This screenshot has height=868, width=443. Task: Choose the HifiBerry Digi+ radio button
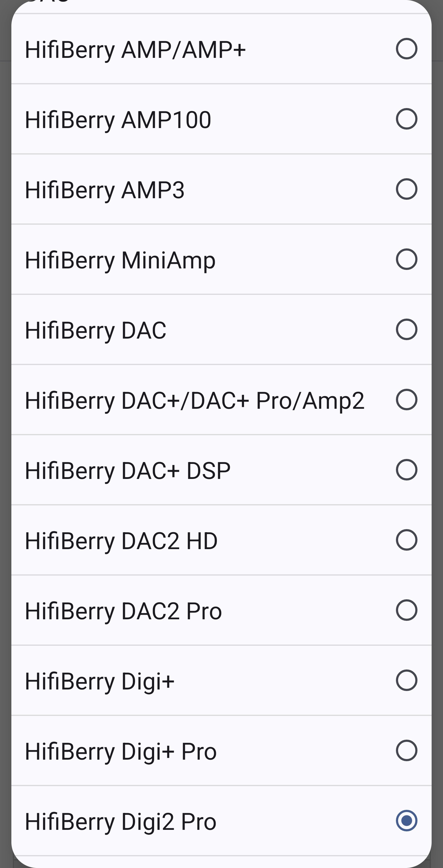pyautogui.click(x=406, y=680)
